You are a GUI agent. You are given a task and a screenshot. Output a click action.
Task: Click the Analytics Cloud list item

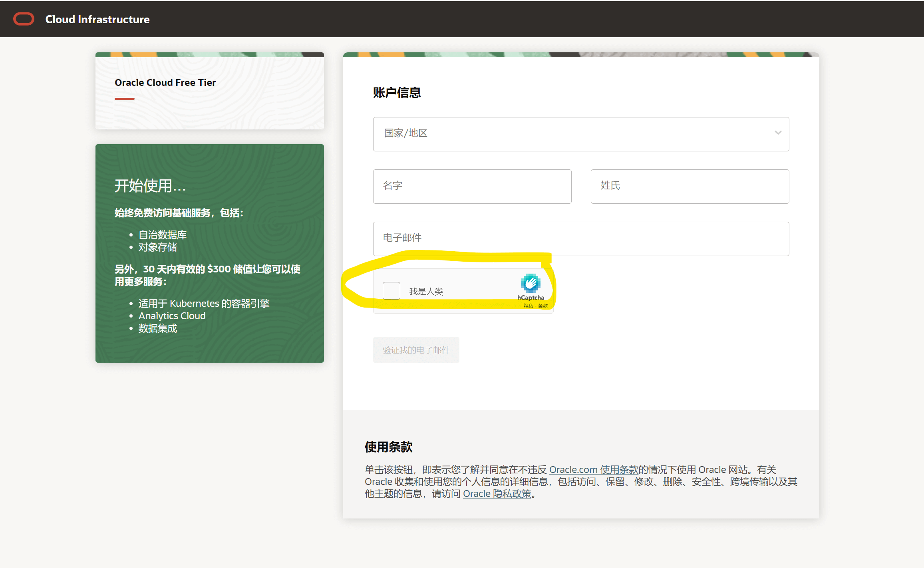click(172, 316)
